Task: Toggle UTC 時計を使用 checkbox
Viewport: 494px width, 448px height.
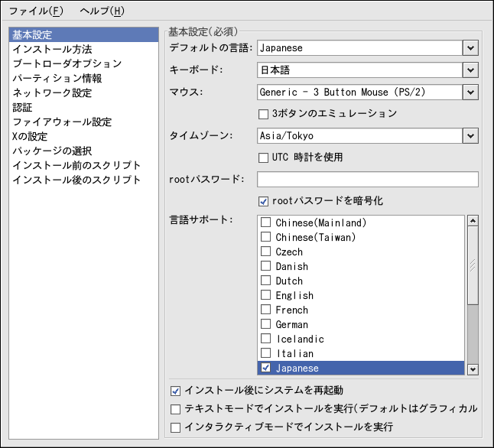Action: pos(265,157)
